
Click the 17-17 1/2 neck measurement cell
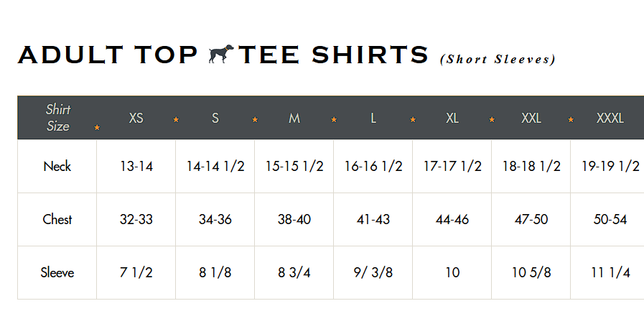point(452,167)
